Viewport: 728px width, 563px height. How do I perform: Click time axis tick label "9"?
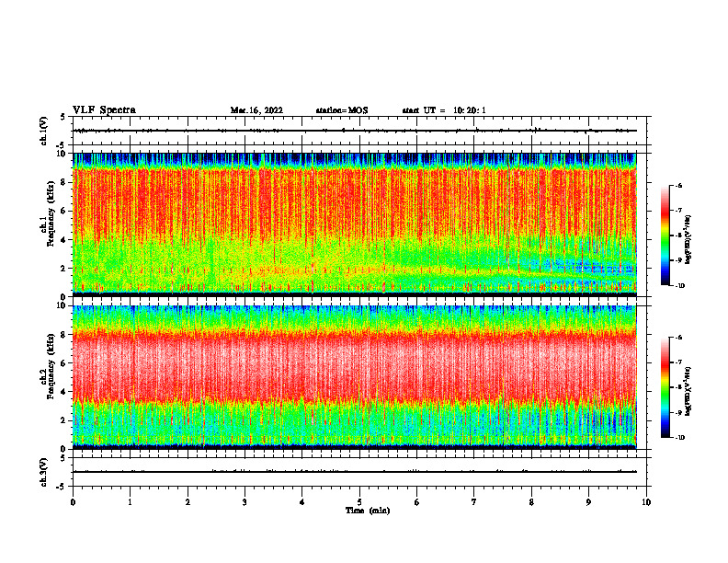[x=588, y=502]
